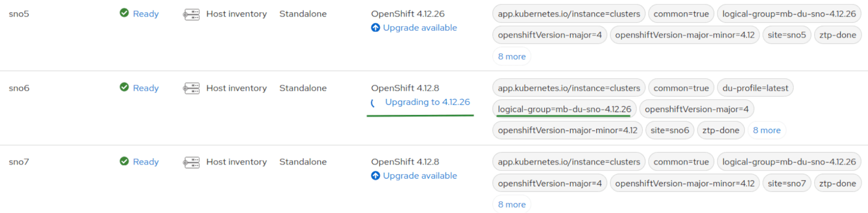Open the Ready status link for sno7
Viewport: 868px width, 213px height.
[x=146, y=162]
